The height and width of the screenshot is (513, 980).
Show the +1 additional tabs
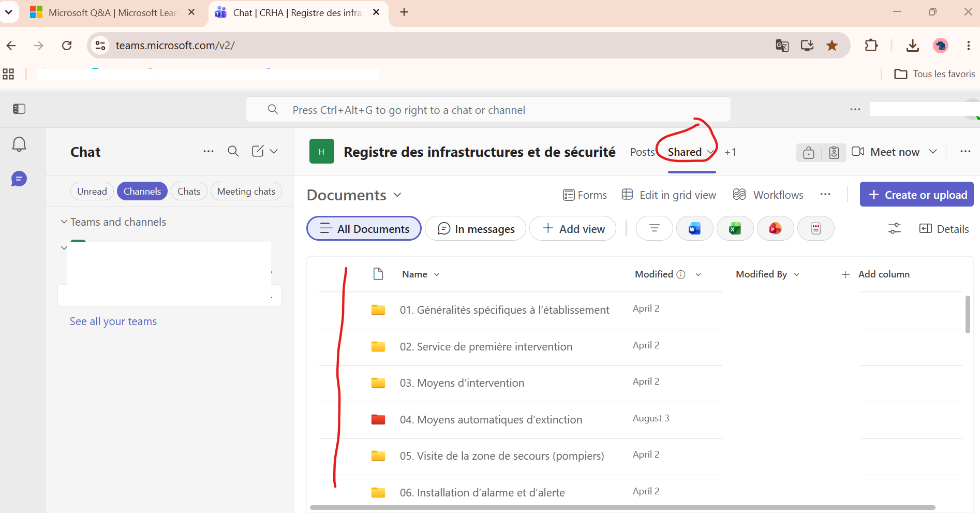pos(730,152)
